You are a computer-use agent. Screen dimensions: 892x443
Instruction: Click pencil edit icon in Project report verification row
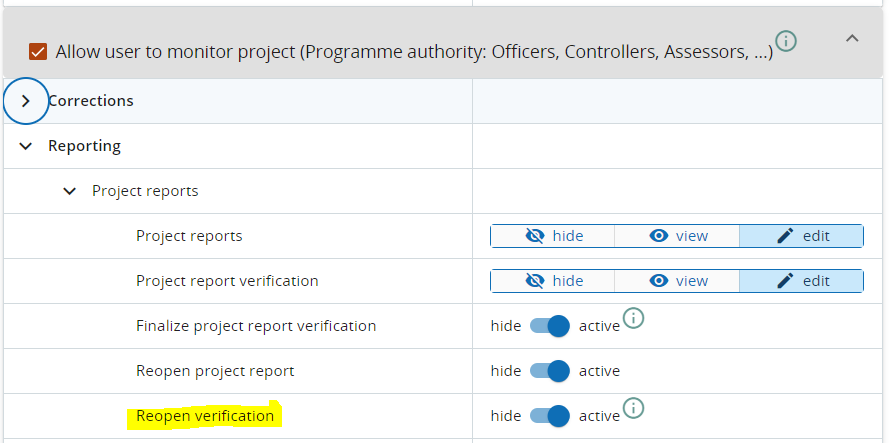point(785,281)
